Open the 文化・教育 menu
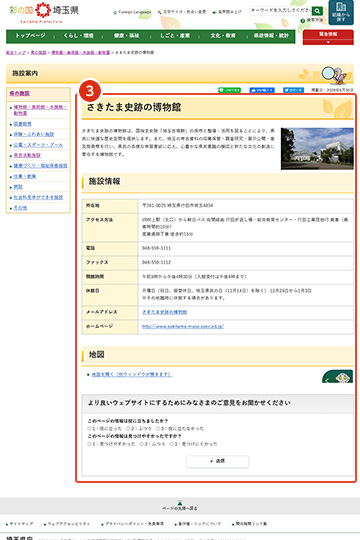Screen dimensions: 360x540 point(223,36)
